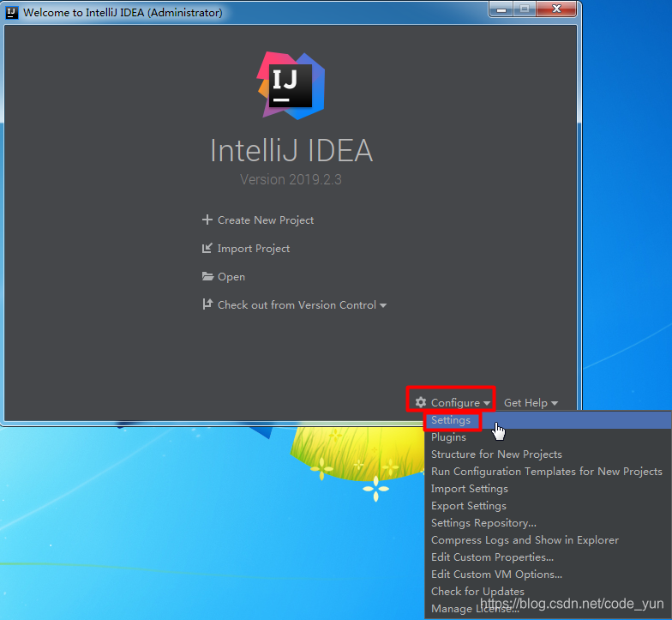Choose Import Project
Screen dimensions: 672x620
[254, 249]
